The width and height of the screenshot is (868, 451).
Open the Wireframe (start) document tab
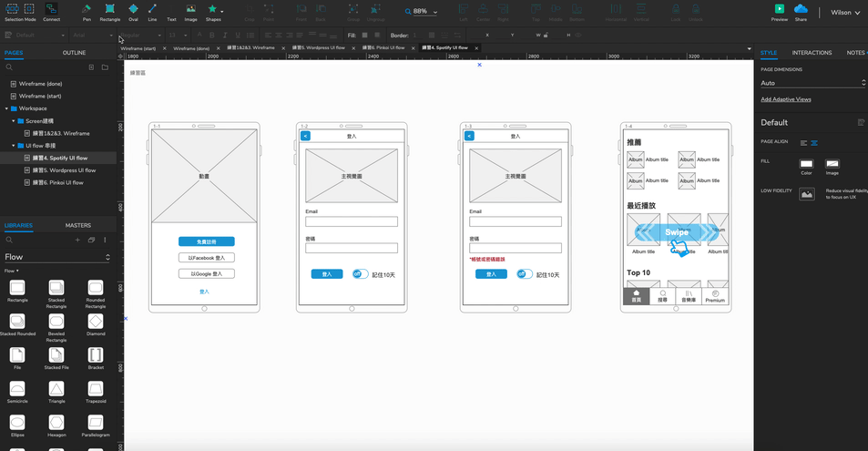[138, 48]
